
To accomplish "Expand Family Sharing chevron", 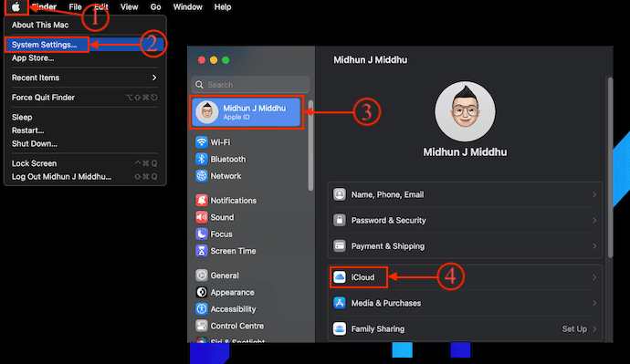I will [x=594, y=328].
